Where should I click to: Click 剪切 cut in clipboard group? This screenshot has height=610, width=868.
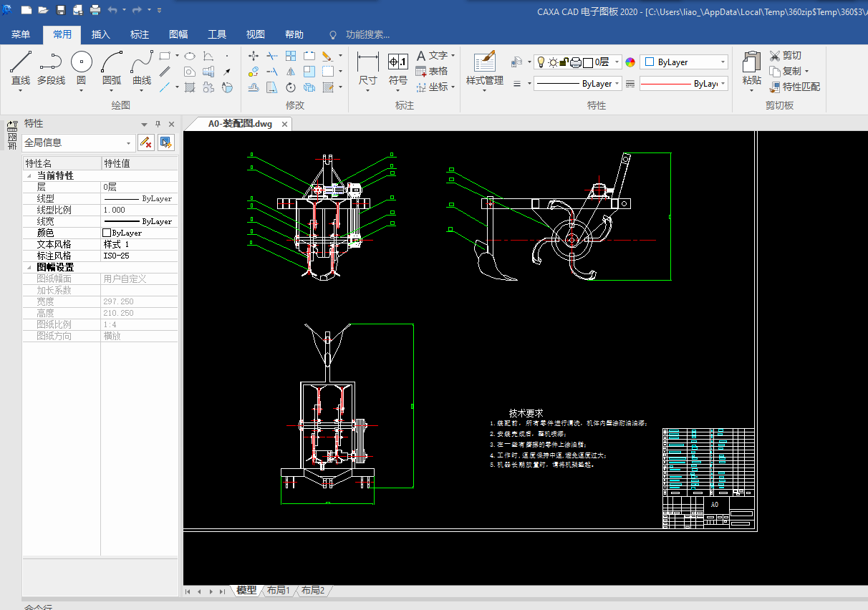pyautogui.click(x=785, y=55)
